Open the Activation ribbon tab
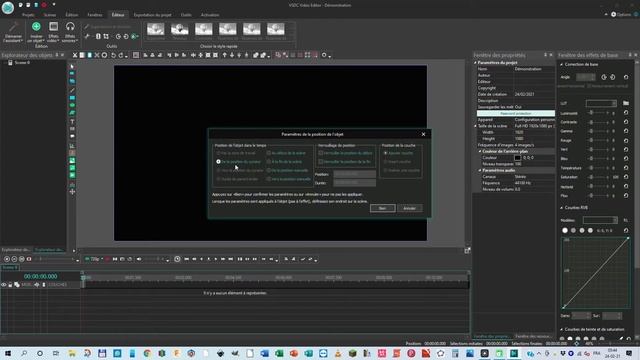Screen dimensions: 640x360 tap(210, 15)
